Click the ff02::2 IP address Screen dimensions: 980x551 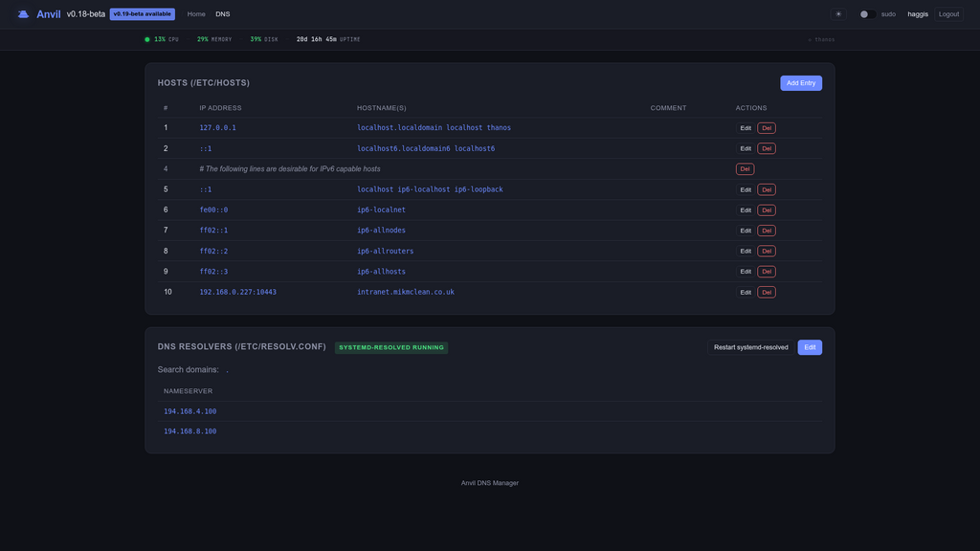coord(213,252)
